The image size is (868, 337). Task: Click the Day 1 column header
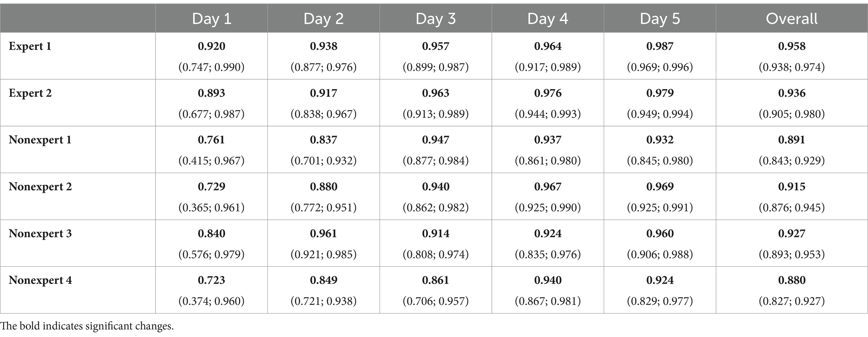(x=212, y=19)
